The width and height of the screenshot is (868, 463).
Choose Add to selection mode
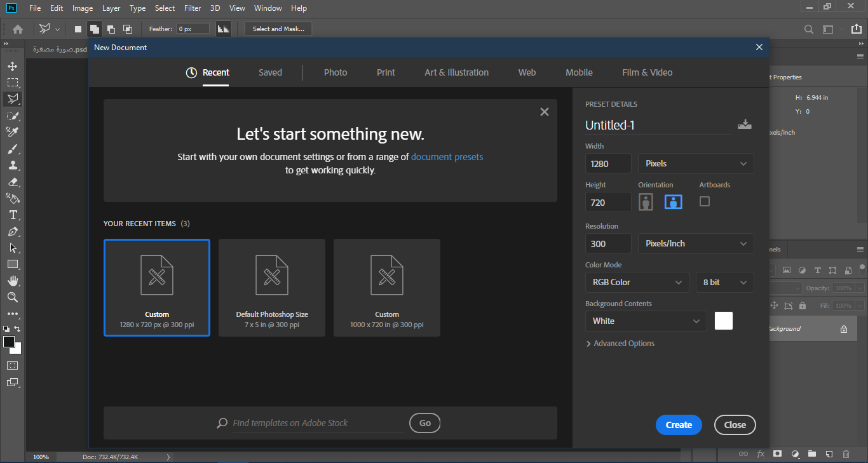[95, 29]
